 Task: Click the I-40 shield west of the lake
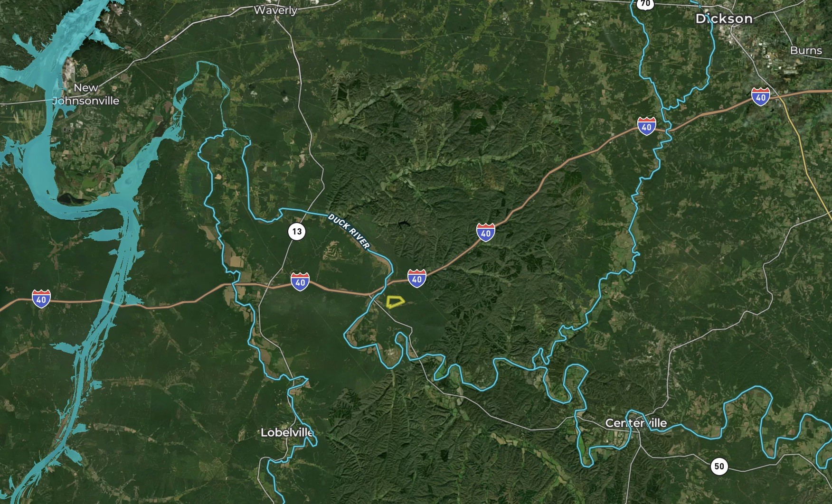coord(41,299)
